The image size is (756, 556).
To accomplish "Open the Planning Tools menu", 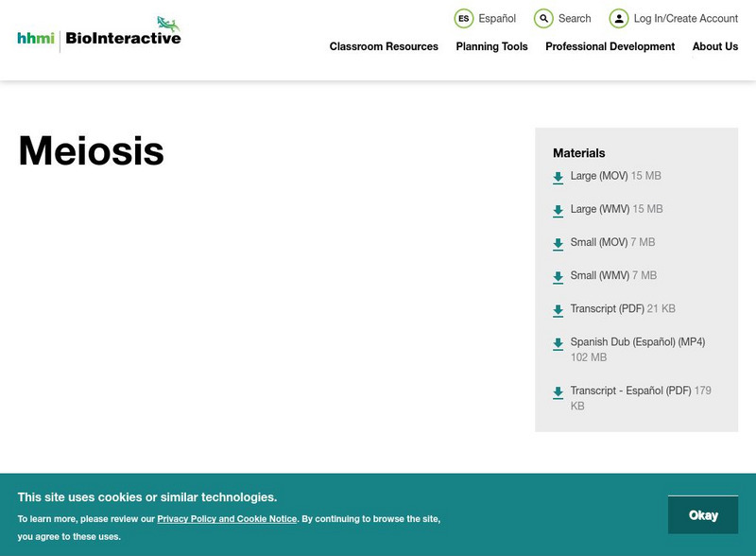I will click(490, 46).
